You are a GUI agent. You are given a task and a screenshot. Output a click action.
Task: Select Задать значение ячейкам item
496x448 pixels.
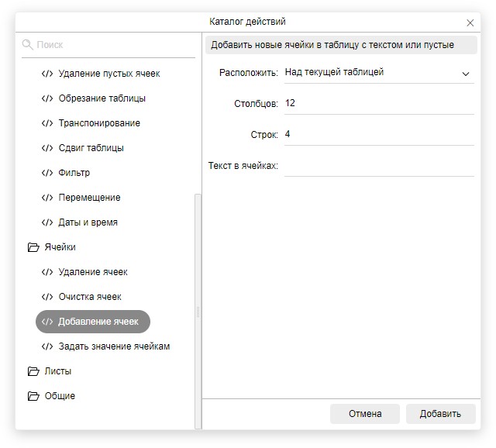coord(114,346)
